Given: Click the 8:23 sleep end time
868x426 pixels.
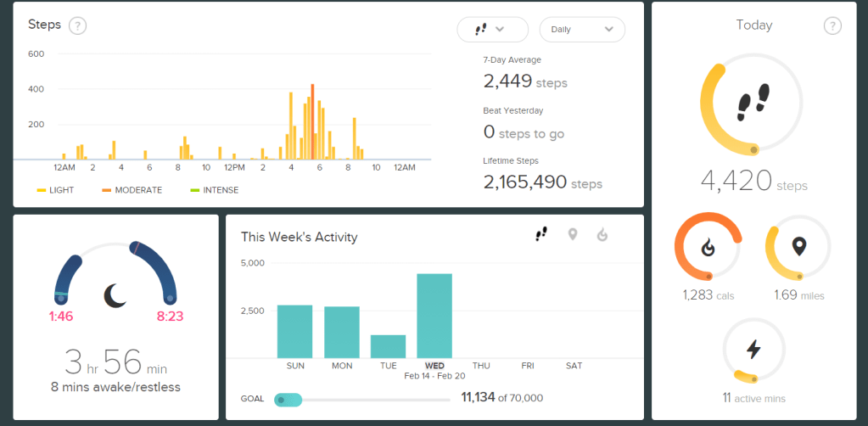Looking at the screenshot, I should tap(170, 317).
